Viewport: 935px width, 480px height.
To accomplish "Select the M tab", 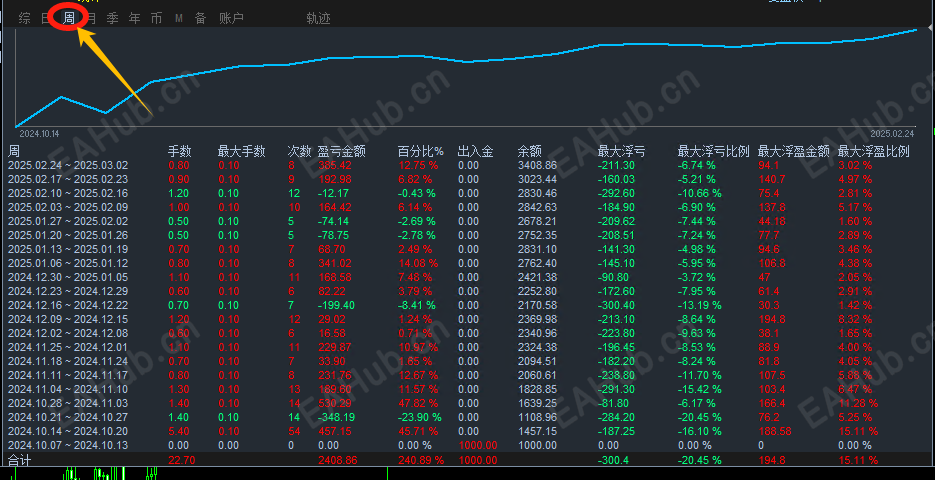I will click(x=179, y=18).
